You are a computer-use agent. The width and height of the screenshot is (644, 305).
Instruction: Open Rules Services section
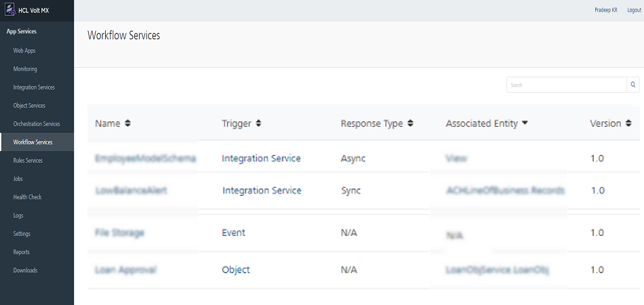coord(28,161)
